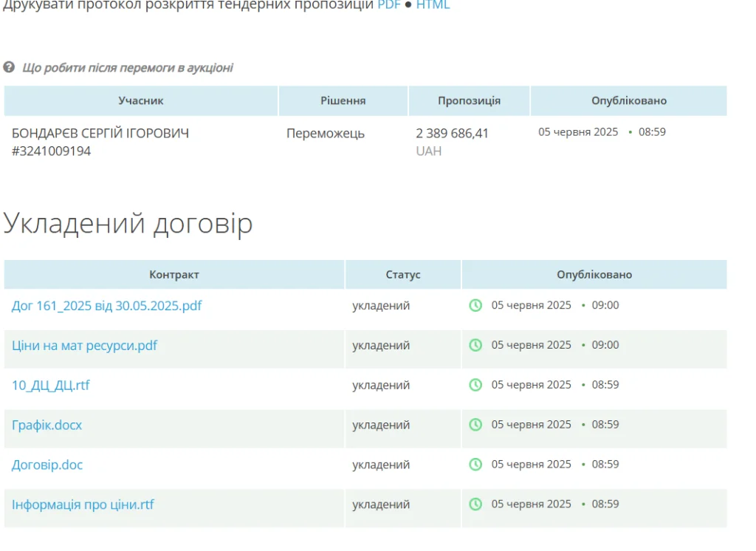This screenshot has width=756, height=551.
Task: Click clock icon in Графік.docx row
Action: click(x=475, y=425)
